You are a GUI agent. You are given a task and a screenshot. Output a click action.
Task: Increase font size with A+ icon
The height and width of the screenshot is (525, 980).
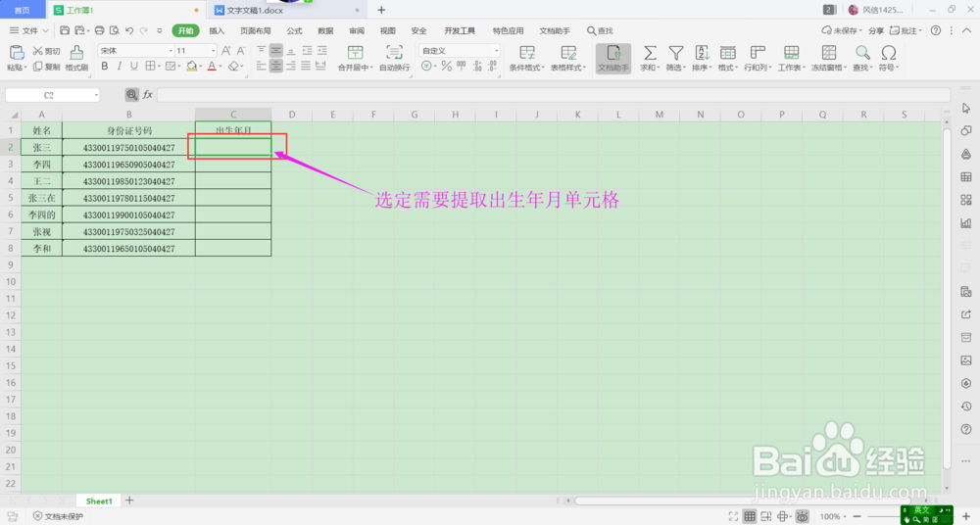(226, 51)
